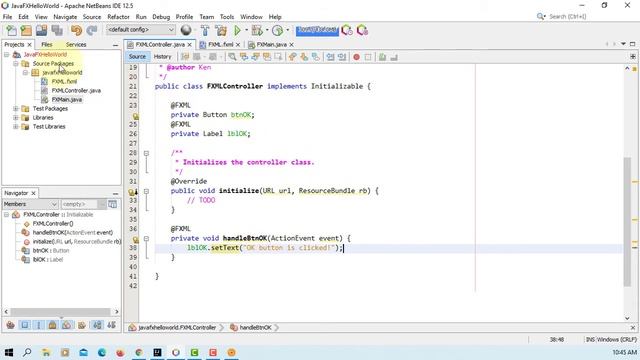640x360 pixels.
Task: Toggle Show Fields filter in Navigator
Action: pyautogui.click(x=24, y=325)
